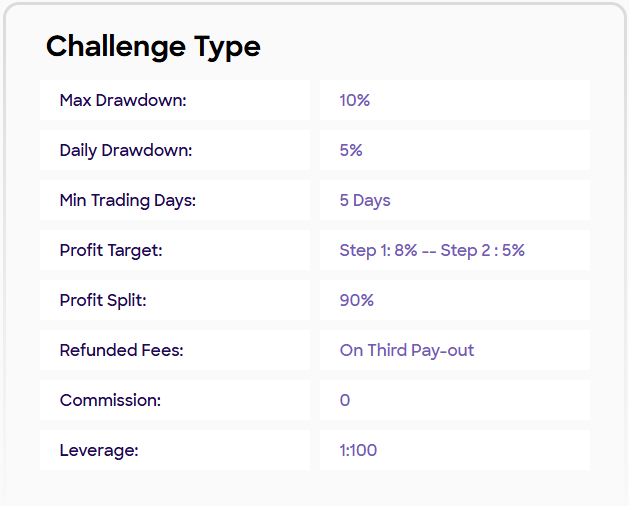Viewport: 629px width, 506px height.
Task: Select the Min Trading Days label
Action: coord(127,200)
